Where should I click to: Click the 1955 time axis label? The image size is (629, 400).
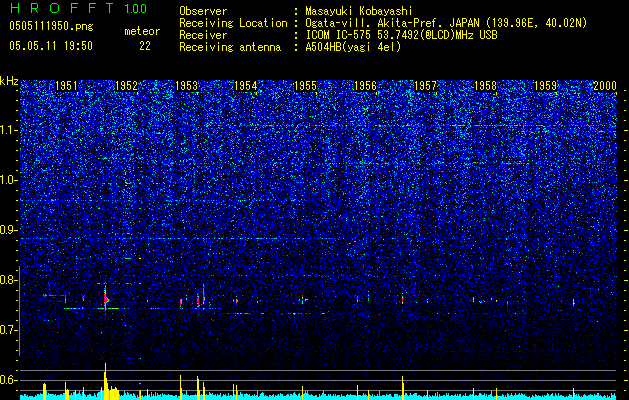click(305, 86)
